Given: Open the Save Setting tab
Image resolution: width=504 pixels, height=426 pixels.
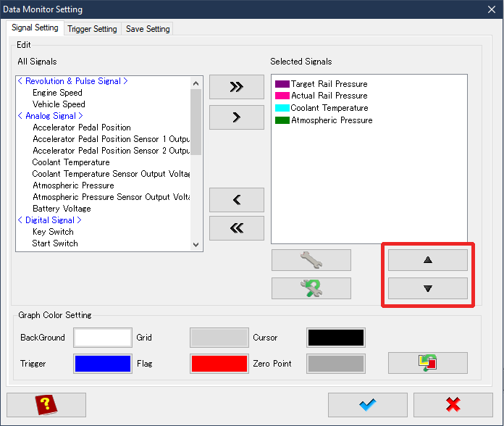Looking at the screenshot, I should (x=148, y=29).
